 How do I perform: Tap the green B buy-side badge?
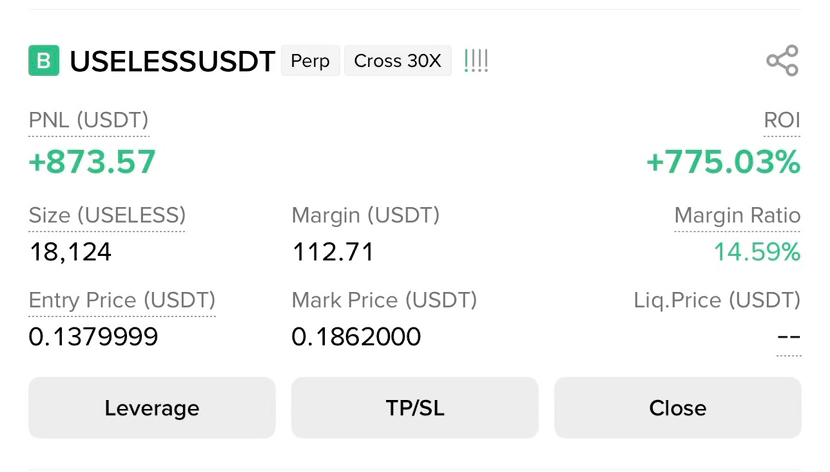coord(44,61)
